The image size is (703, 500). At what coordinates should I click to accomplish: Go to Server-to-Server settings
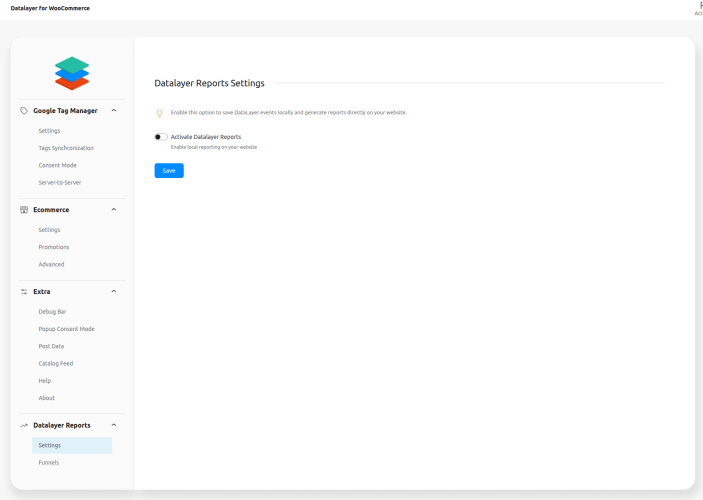pos(60,182)
